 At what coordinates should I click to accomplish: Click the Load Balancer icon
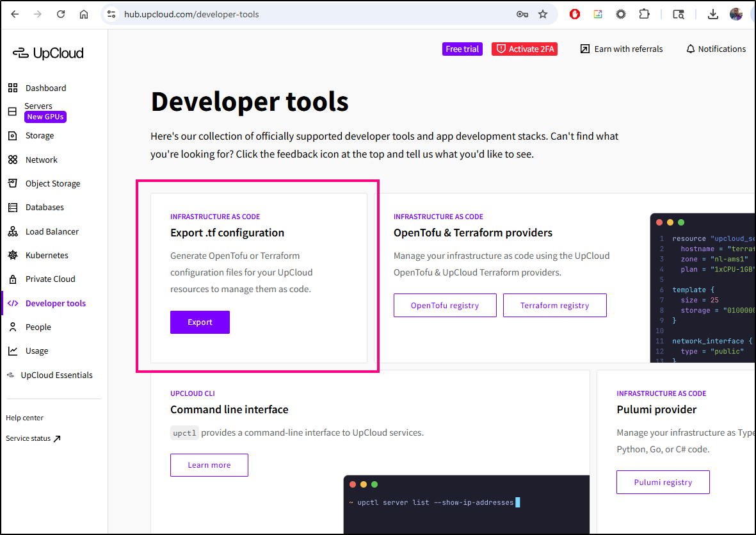tap(13, 231)
